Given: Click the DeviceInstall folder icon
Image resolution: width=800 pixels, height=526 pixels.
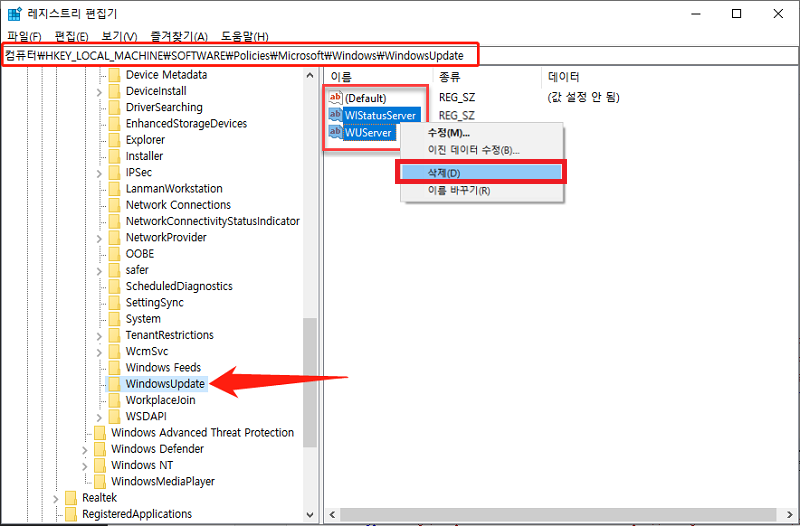Looking at the screenshot, I should (114, 91).
